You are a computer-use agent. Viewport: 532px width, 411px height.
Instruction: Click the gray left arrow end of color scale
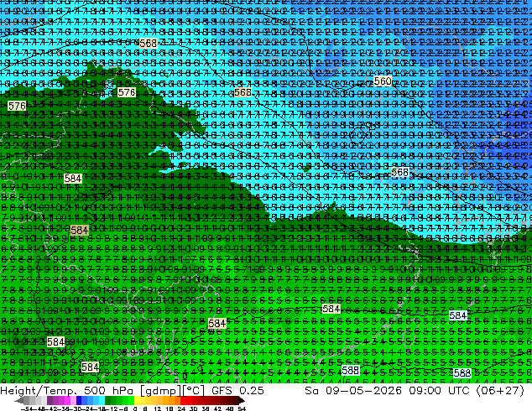pos(19,401)
